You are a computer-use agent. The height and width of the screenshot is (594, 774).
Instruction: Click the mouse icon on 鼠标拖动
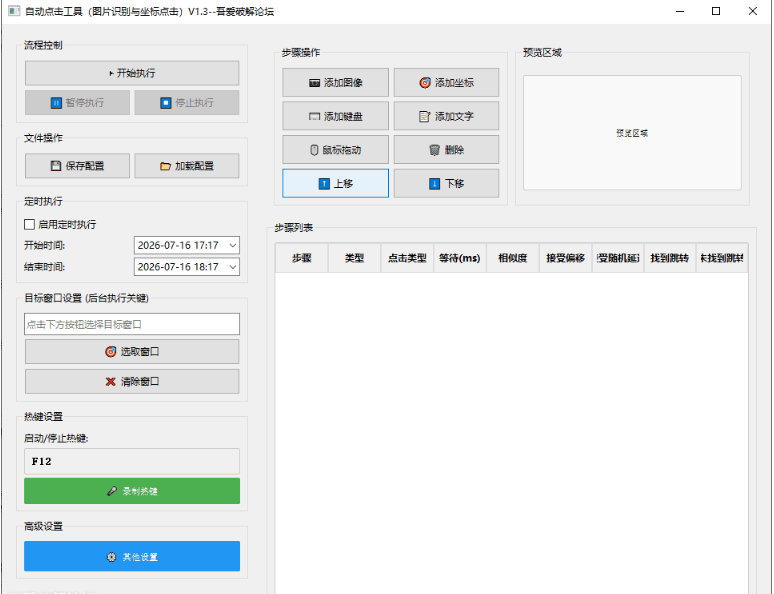[314, 150]
